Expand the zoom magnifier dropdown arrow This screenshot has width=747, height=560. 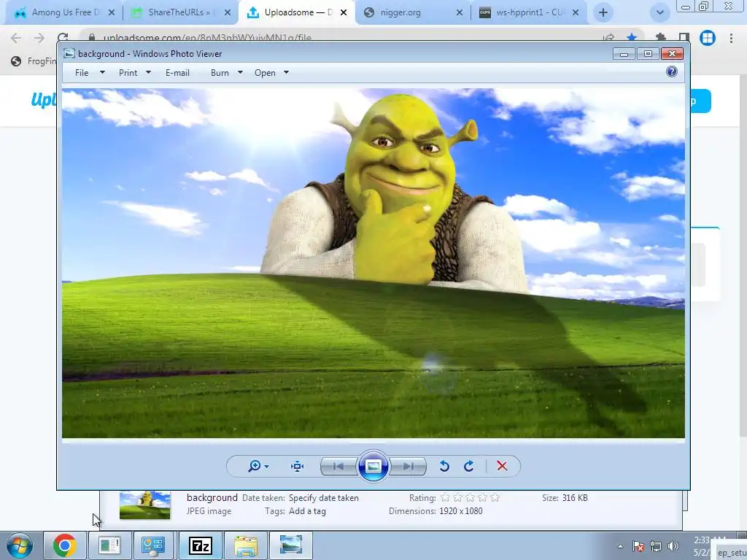coord(267,467)
